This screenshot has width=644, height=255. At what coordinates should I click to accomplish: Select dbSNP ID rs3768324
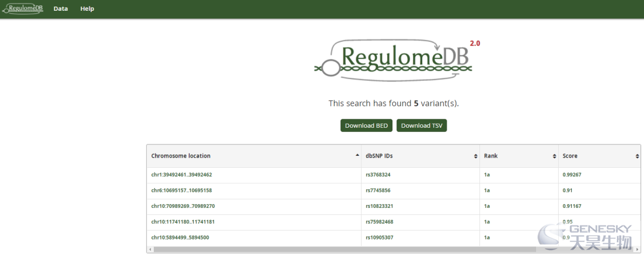[x=378, y=175]
